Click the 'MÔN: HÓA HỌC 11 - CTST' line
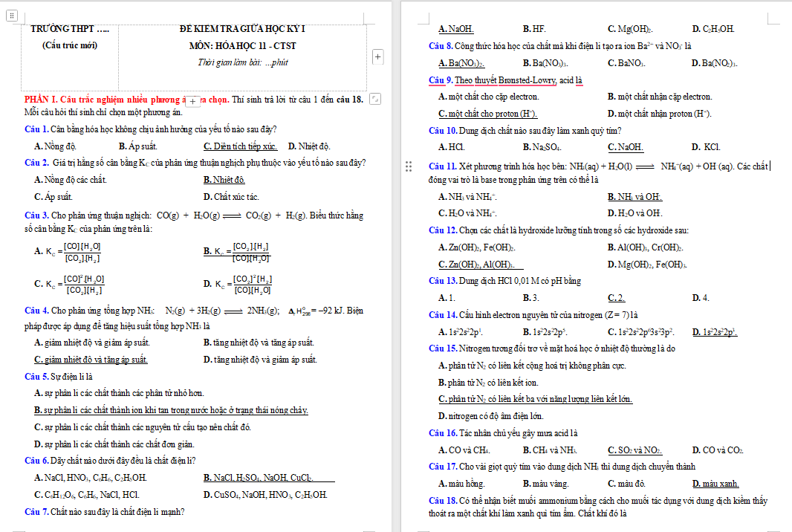Screen dimensions: 792x532 click(x=242, y=46)
